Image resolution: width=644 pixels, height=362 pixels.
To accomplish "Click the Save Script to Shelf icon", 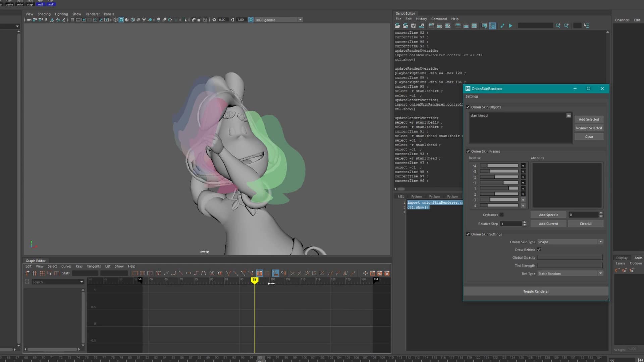I will [422, 25].
